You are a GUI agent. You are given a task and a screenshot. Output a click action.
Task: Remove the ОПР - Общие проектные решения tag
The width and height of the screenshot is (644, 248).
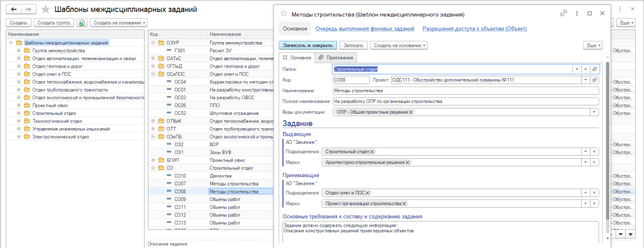[411, 112]
